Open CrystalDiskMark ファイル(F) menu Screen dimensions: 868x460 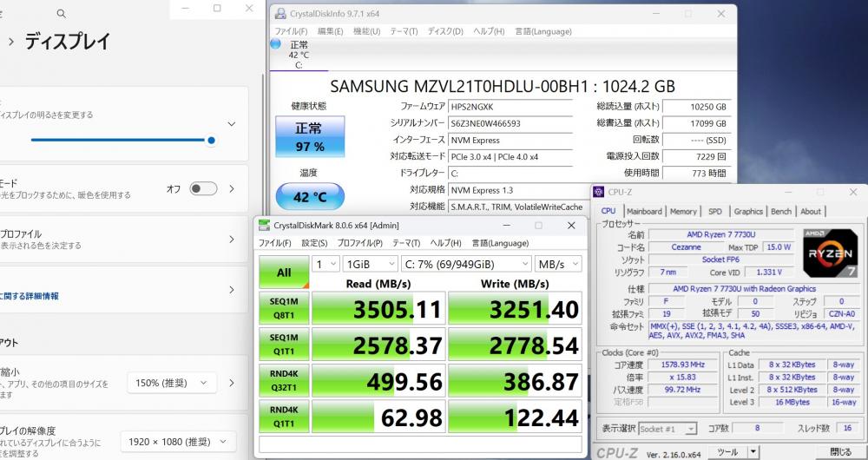(274, 243)
